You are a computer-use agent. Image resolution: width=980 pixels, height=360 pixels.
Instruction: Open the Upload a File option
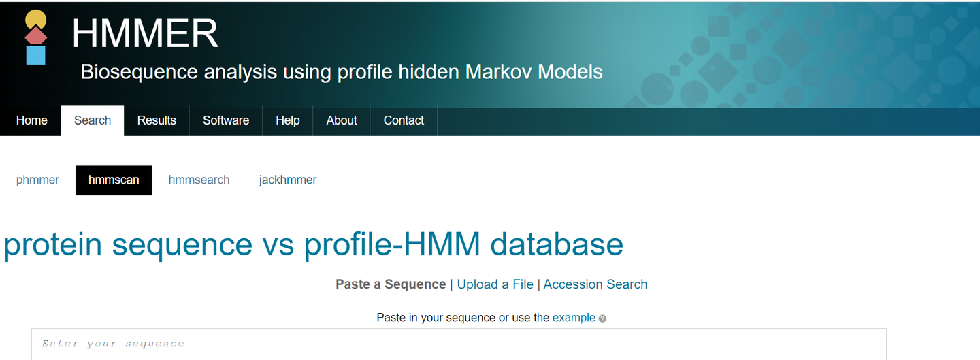[x=495, y=284]
